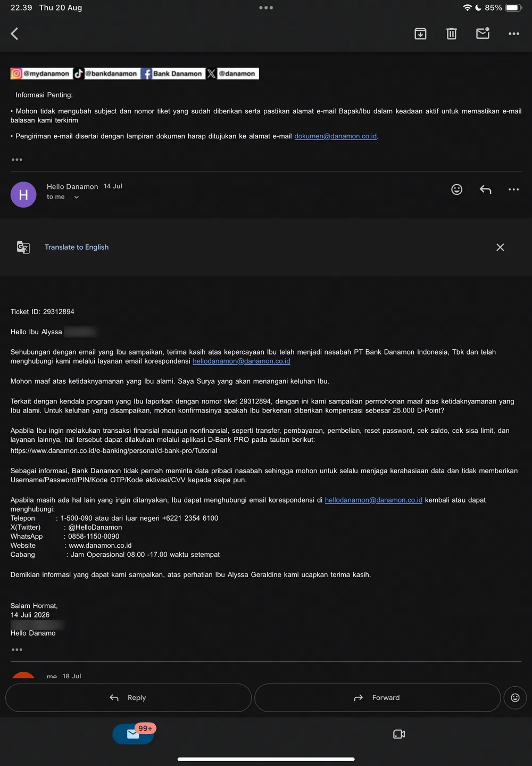Mark the email as unread
The image size is (532, 766).
point(483,34)
